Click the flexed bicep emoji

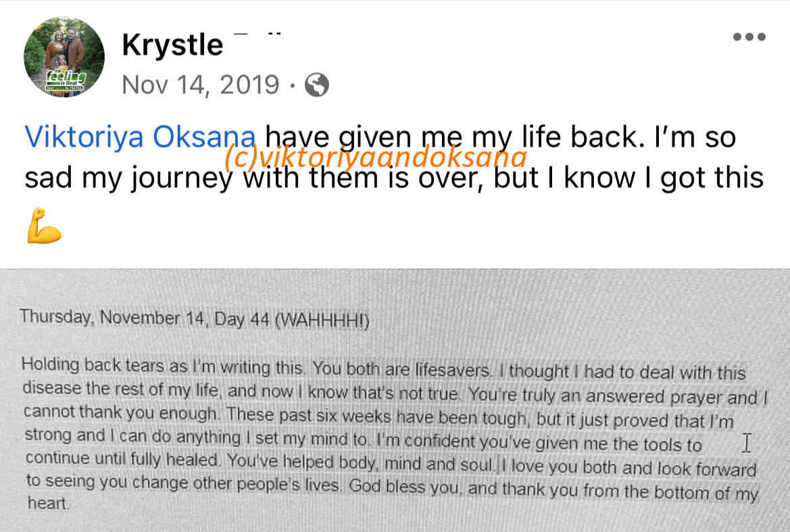pyautogui.click(x=44, y=226)
